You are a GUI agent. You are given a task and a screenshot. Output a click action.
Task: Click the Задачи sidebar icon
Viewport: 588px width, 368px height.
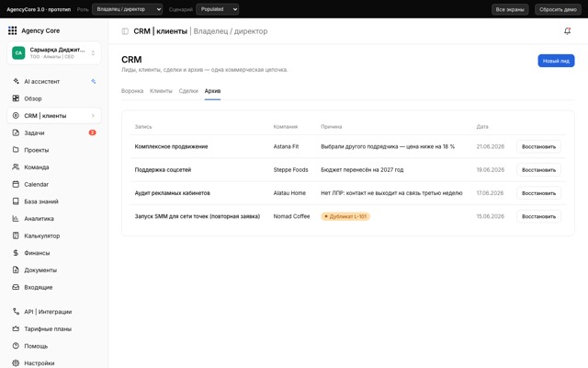[16, 132]
